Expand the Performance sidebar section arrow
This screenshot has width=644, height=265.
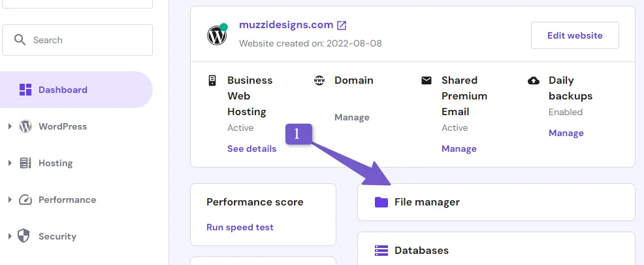10,200
